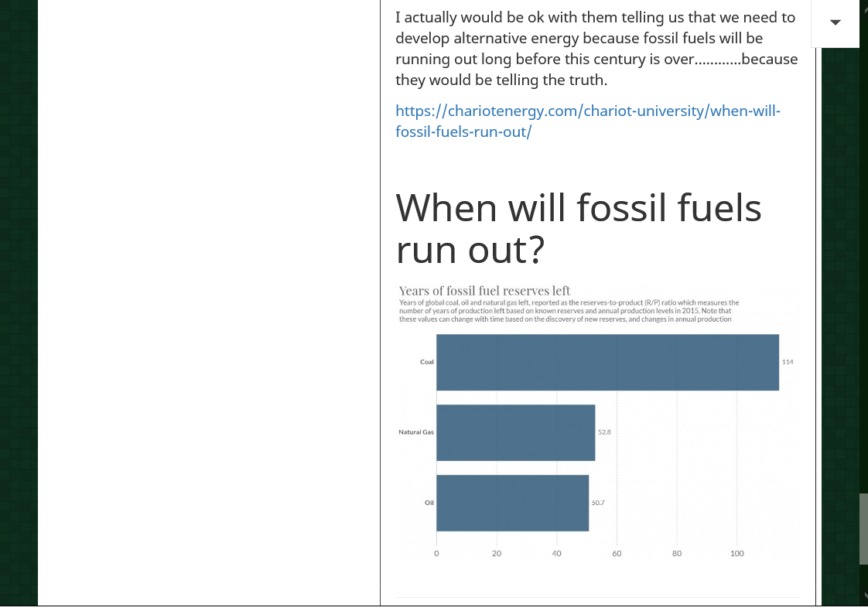This screenshot has width=868, height=611.
Task: Open the dropdown arrow menu at top right
Action: (835, 22)
